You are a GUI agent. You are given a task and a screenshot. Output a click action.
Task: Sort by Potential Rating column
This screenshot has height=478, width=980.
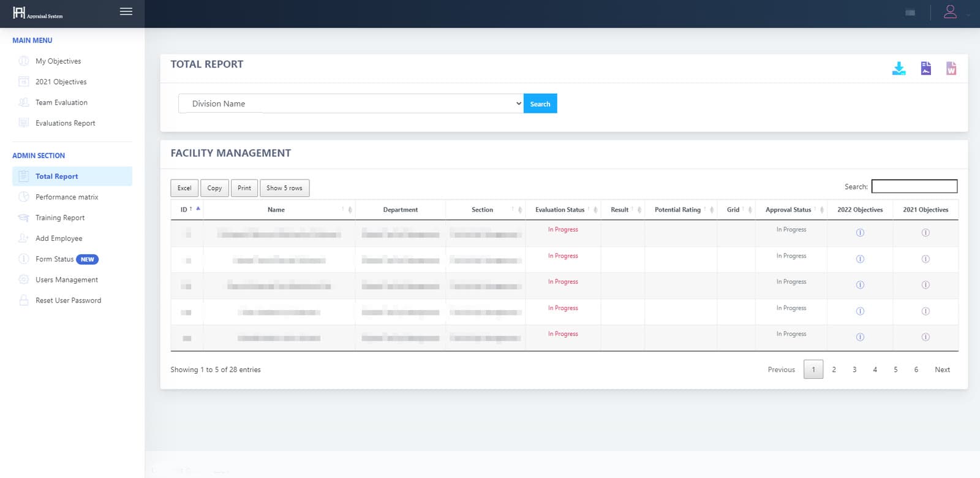(680, 210)
